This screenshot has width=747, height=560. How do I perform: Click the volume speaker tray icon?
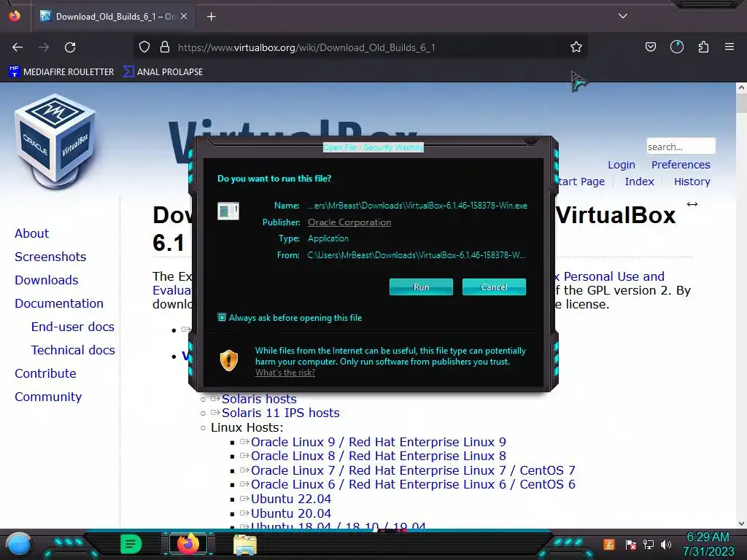click(666, 544)
